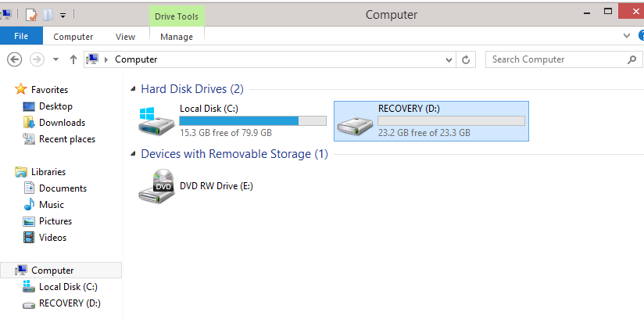The width and height of the screenshot is (644, 319).
Task: Click the Properties icon in quick access toolbar
Action: 31,15
